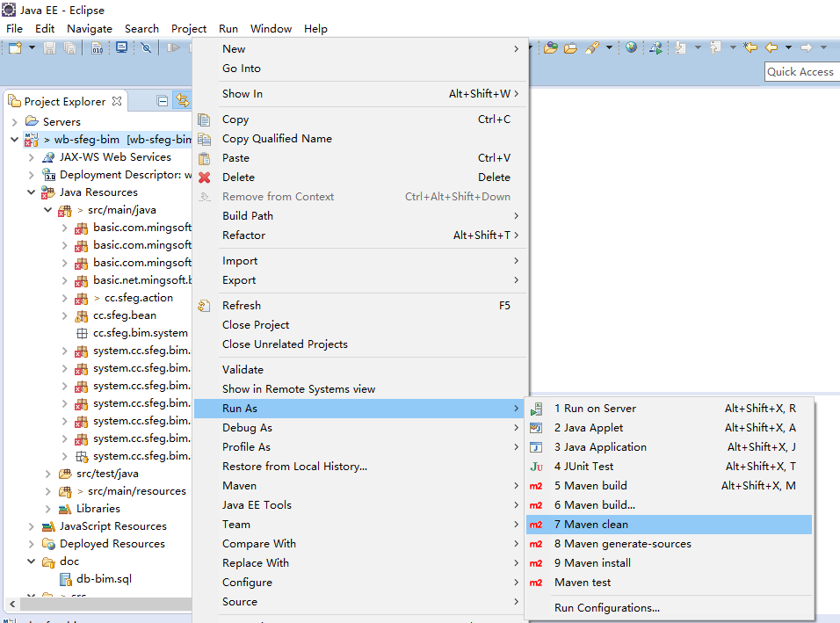Toggle the Skip All Breakpoints icon
This screenshot has height=623, width=840.
click(x=146, y=48)
